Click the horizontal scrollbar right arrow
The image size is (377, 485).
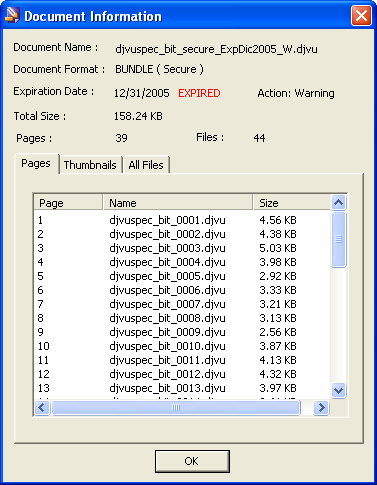click(321, 408)
